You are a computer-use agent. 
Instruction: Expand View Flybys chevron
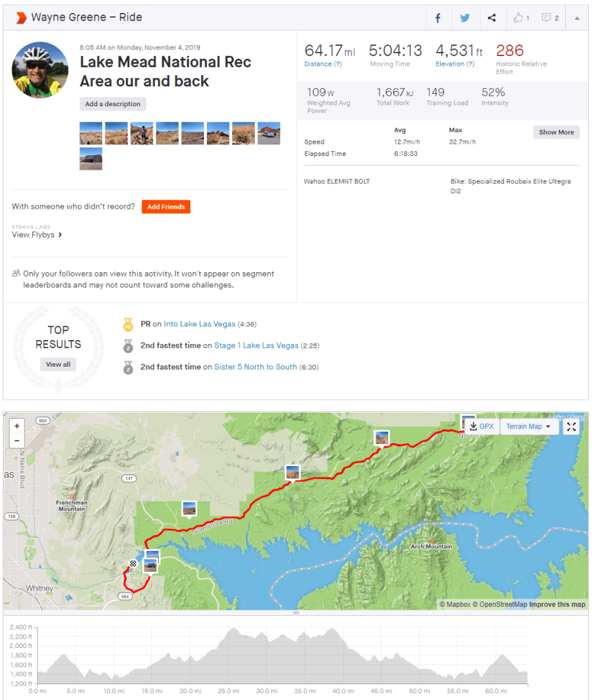[x=60, y=235]
